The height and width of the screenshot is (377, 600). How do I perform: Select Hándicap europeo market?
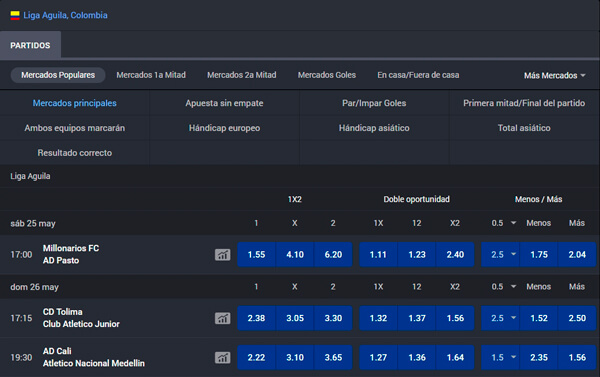[x=224, y=128]
